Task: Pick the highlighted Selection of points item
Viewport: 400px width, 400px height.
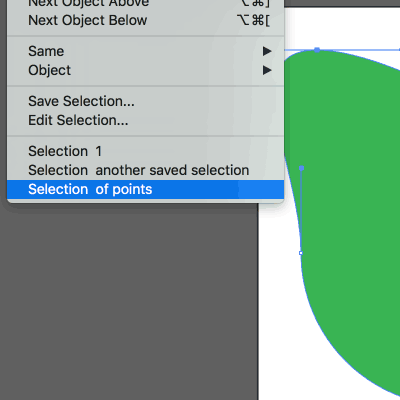Action: (145, 189)
